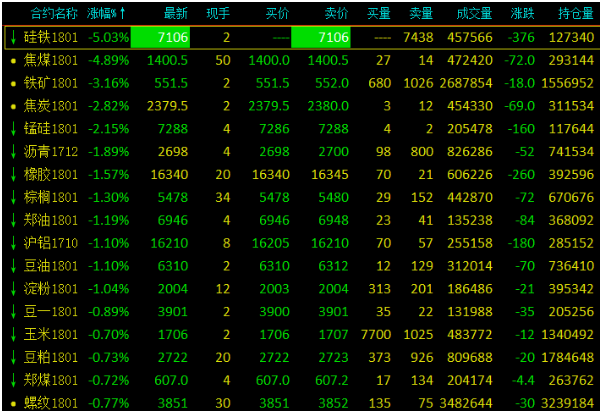Click the green highlighted 最新 price 7106
Screen dimensions: 602x413
(160, 37)
